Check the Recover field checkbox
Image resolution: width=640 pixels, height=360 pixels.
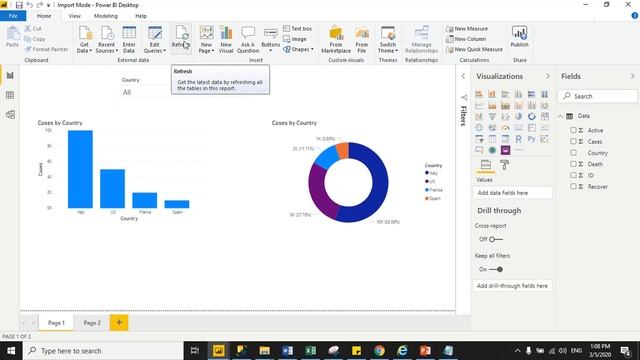pyautogui.click(x=573, y=187)
